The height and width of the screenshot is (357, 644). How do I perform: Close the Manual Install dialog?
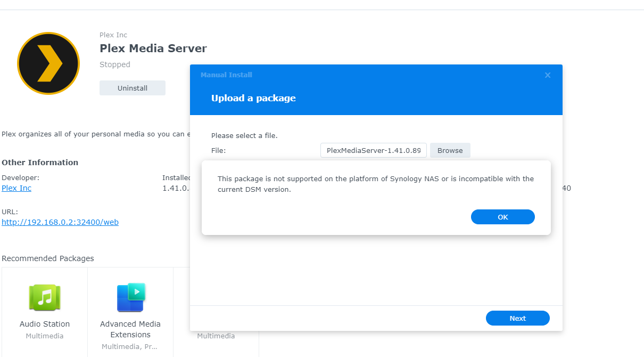548,75
